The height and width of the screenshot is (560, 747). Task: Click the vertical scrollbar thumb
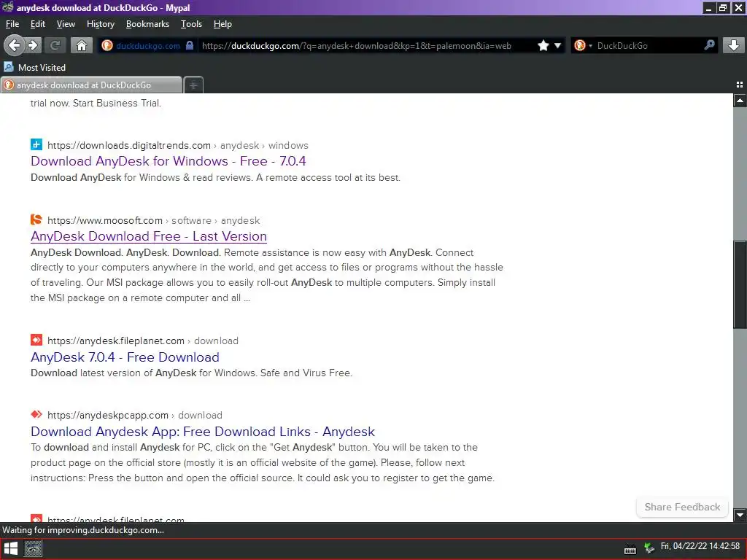tap(740, 285)
